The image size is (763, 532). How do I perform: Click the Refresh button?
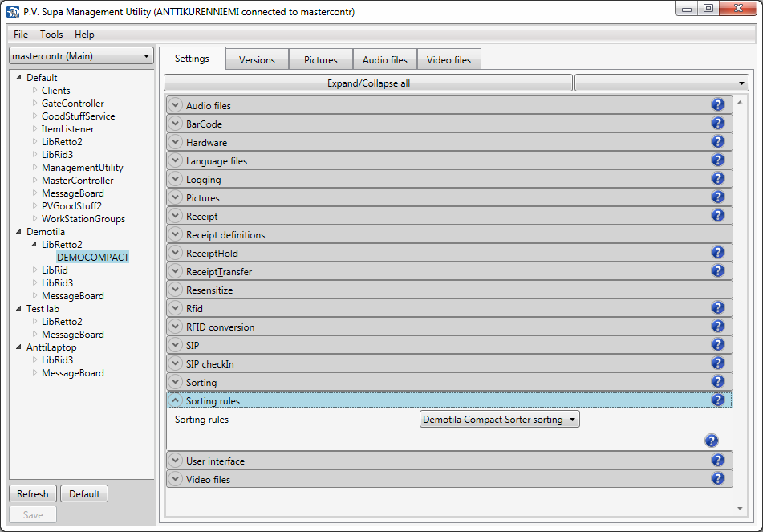point(33,494)
